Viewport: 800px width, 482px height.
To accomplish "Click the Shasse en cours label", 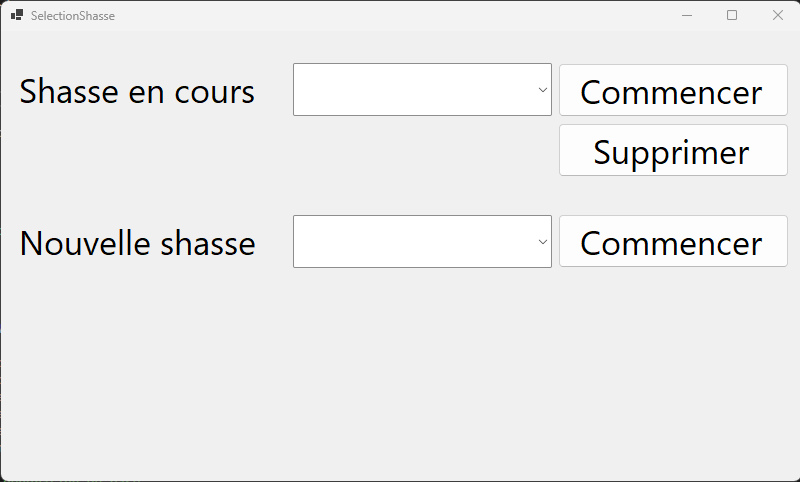I will 137,92.
